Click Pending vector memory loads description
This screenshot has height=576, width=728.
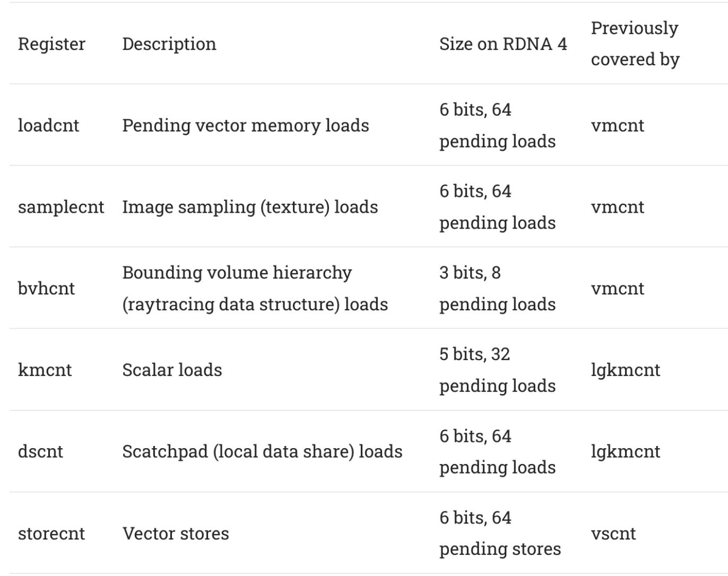tap(246, 126)
